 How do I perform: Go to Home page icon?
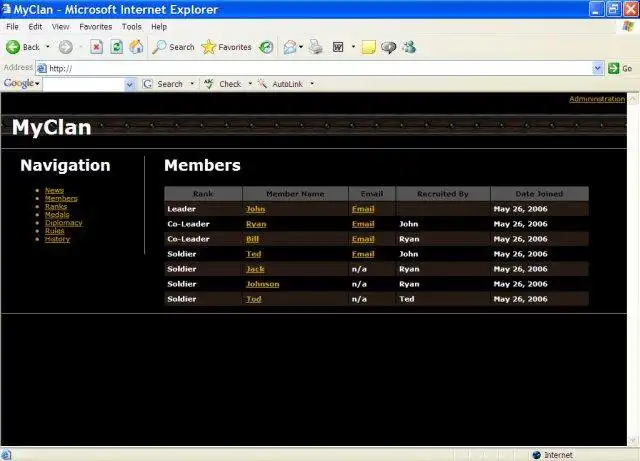pos(136,47)
